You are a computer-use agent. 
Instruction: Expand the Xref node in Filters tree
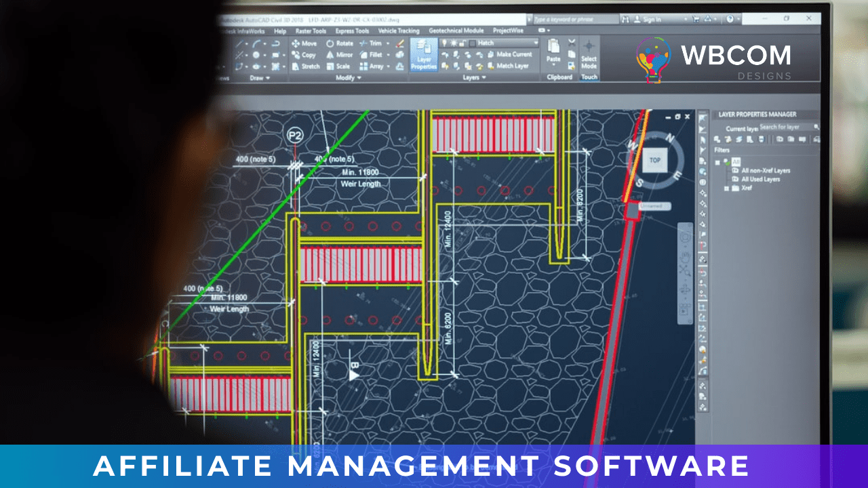click(726, 188)
